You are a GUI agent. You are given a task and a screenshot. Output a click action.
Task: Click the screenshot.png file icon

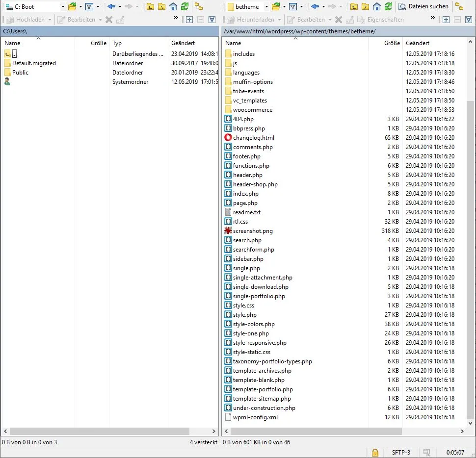(228, 231)
